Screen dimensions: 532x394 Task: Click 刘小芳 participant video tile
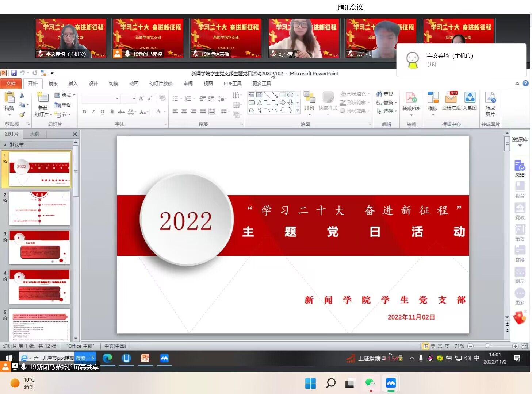click(303, 38)
